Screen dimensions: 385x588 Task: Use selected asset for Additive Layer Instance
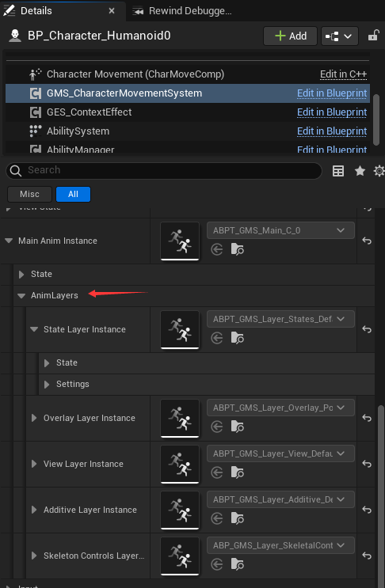[217, 518]
